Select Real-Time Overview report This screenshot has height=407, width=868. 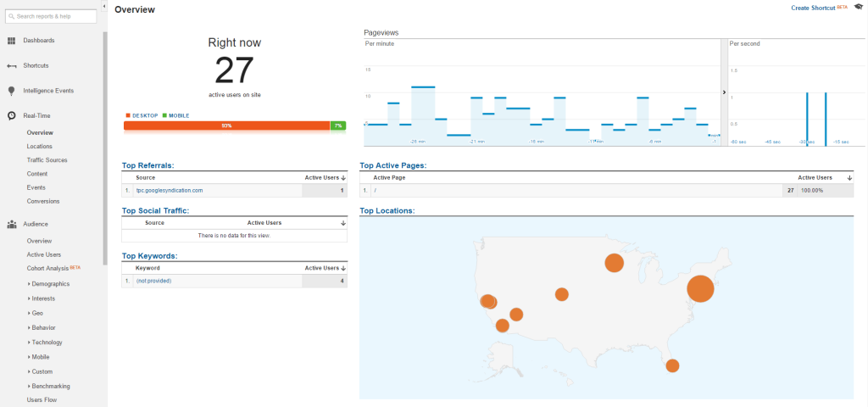click(x=40, y=133)
